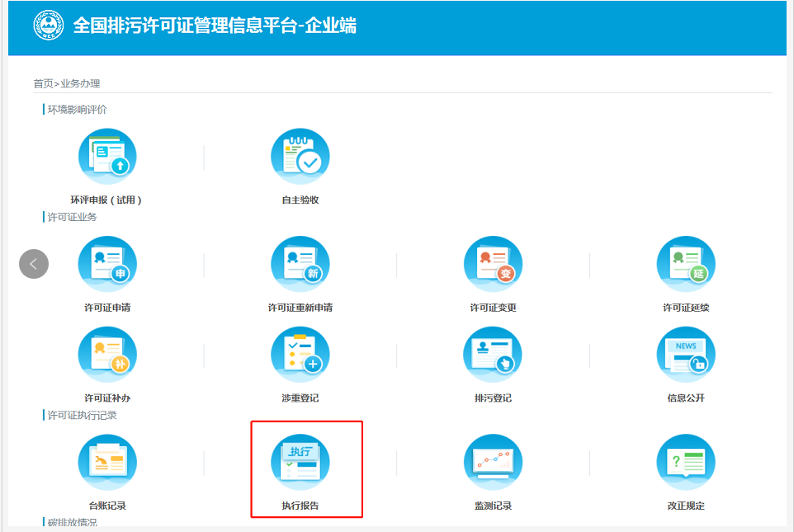Open the 环评申报（试用） icon
This screenshot has width=794, height=532.
click(x=107, y=158)
